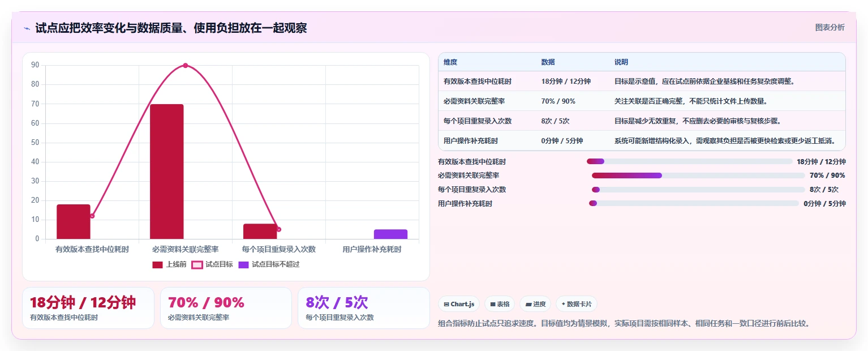
Task: Click the tall red bar for 必需资料关联完整率
Action: click(x=167, y=172)
